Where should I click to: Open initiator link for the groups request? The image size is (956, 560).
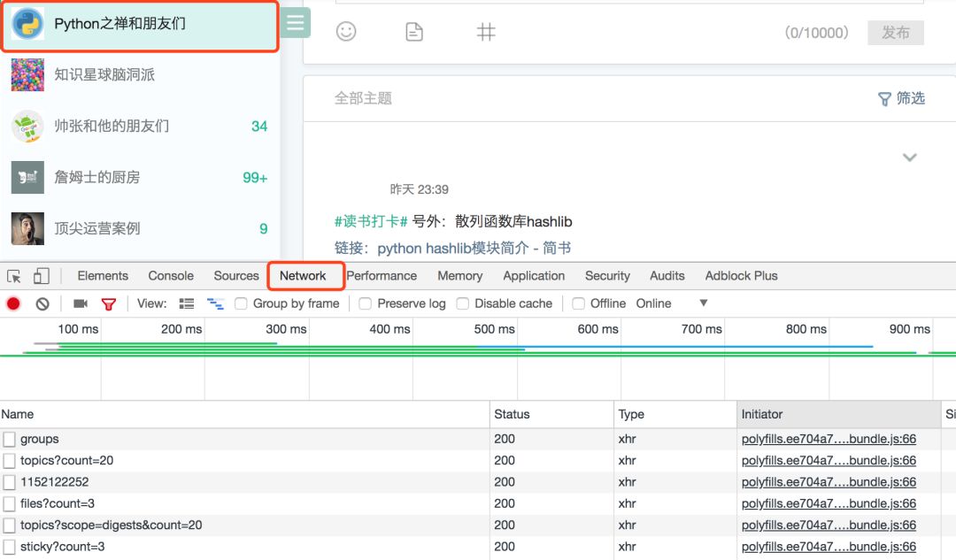coord(829,440)
